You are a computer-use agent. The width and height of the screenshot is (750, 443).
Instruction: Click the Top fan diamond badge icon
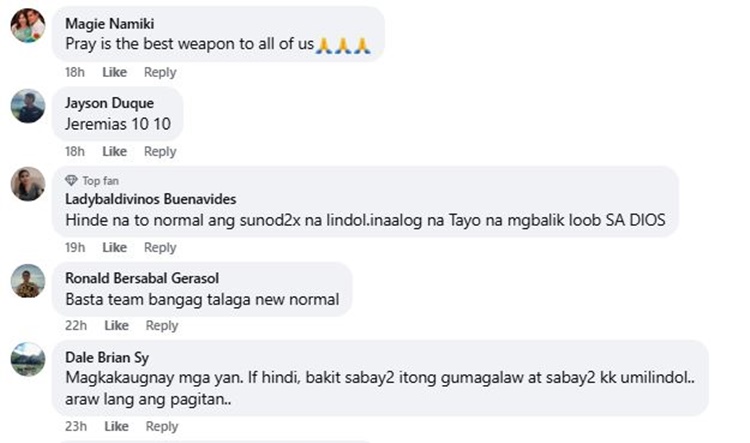(71, 180)
